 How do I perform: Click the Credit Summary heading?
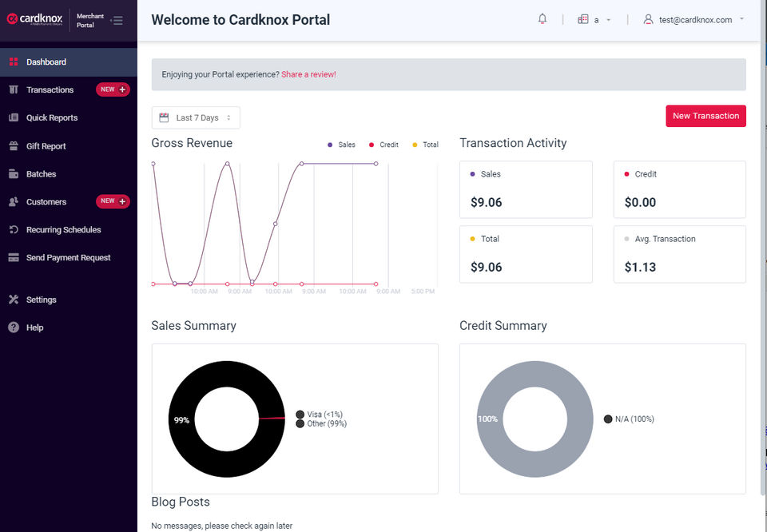503,326
